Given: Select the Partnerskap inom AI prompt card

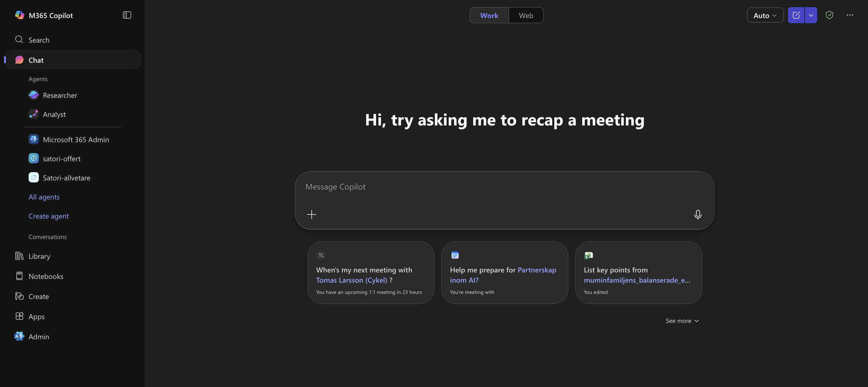Looking at the screenshot, I should 505,272.
